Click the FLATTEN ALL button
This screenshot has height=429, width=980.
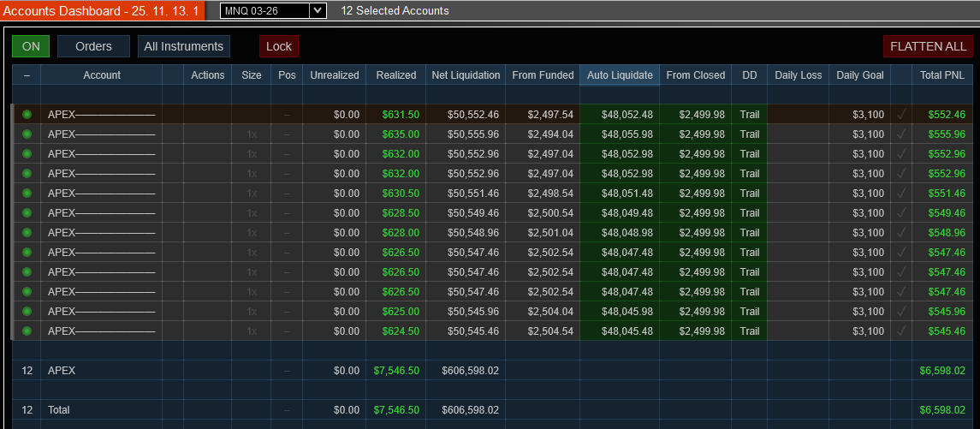(928, 46)
